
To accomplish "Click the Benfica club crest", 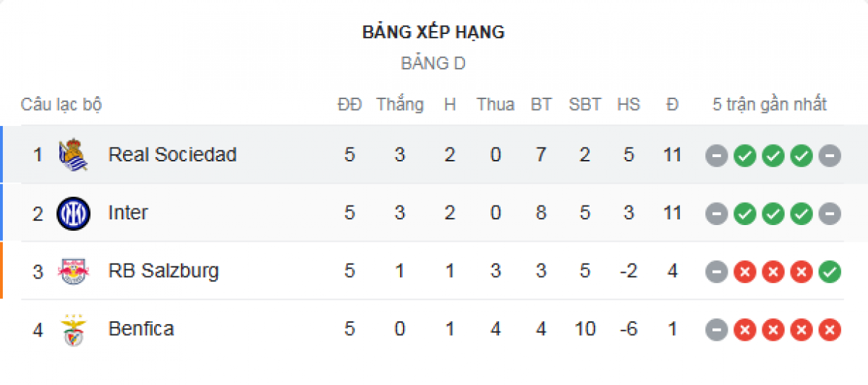I will pos(73,330).
